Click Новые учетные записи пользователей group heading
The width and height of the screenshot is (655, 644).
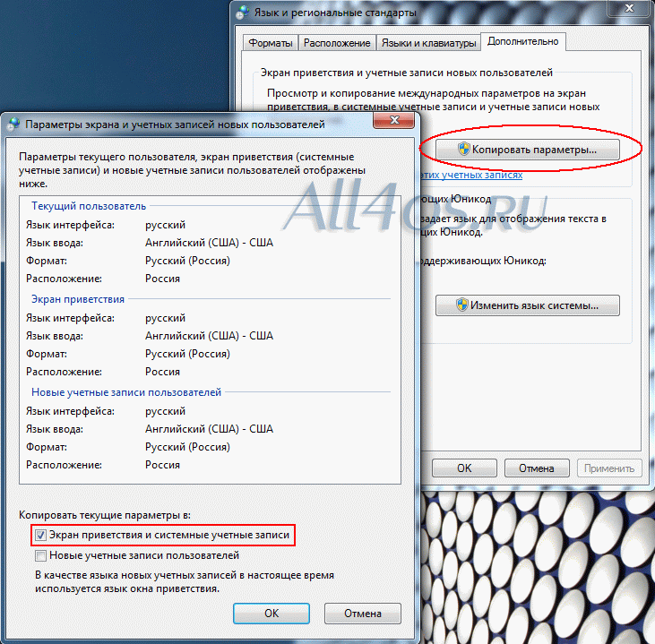pyautogui.click(x=126, y=392)
